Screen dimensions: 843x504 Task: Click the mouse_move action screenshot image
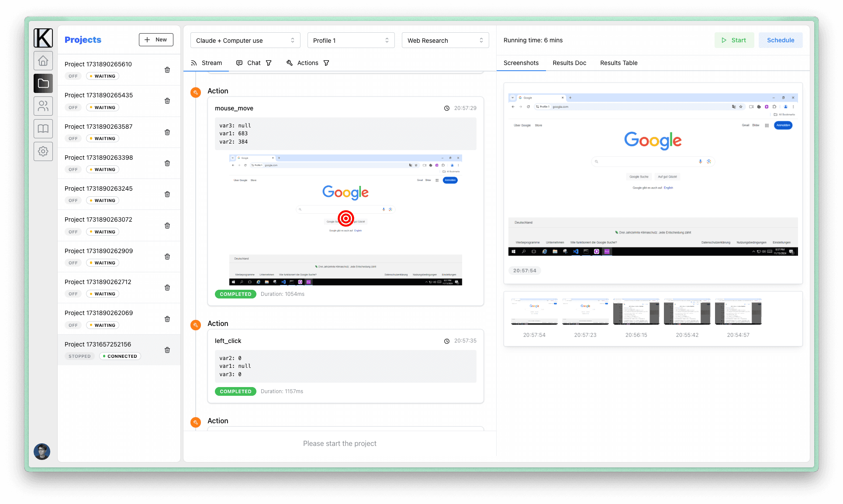(345, 219)
